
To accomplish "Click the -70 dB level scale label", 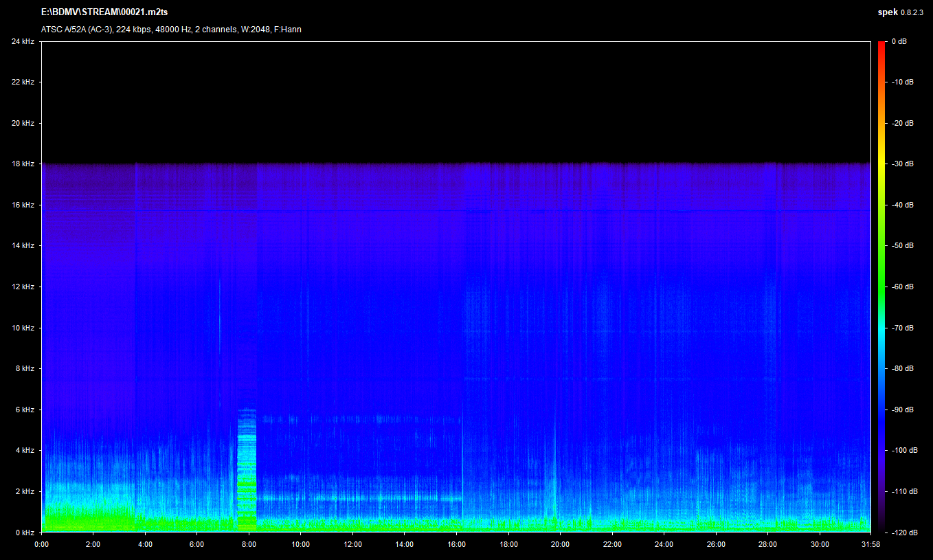I will click(901, 328).
